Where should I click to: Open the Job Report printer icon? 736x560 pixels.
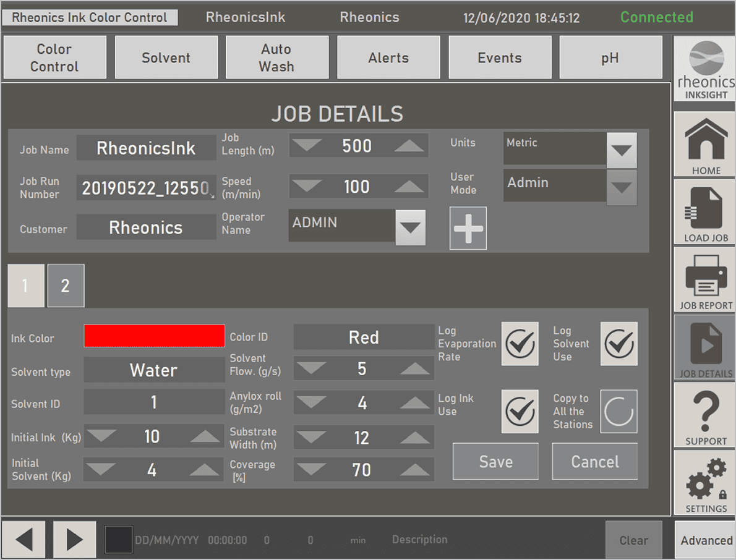click(x=706, y=280)
